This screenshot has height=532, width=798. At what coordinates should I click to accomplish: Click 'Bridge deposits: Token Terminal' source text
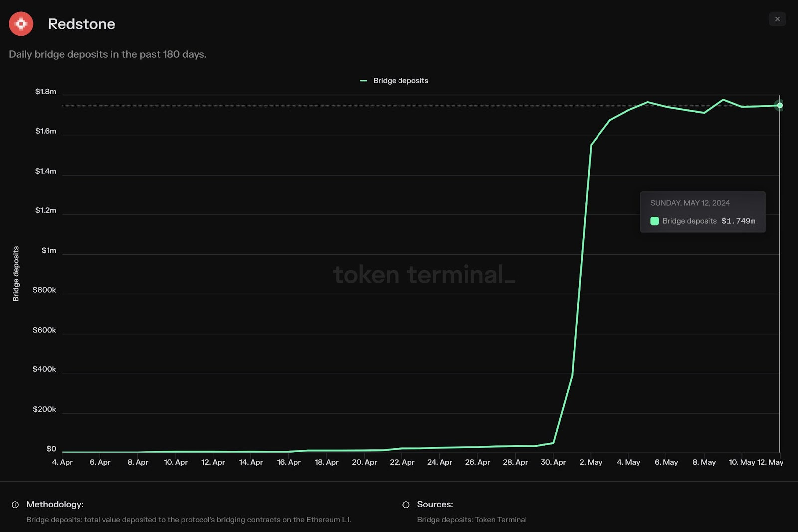pos(472,520)
